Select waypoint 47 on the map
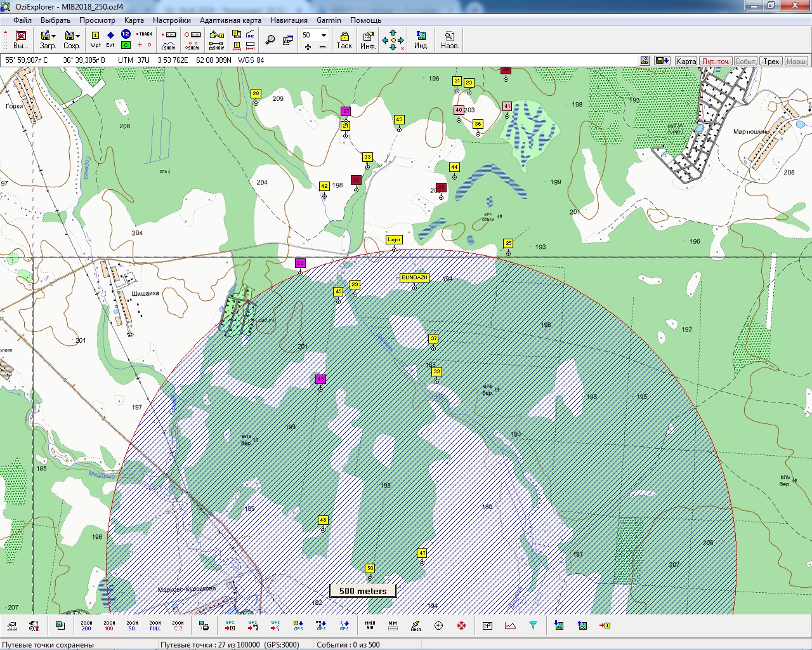 pos(422,553)
